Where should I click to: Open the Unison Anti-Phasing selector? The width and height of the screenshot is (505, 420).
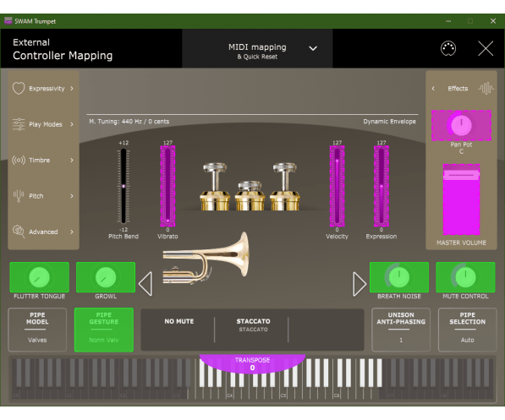coord(401,330)
